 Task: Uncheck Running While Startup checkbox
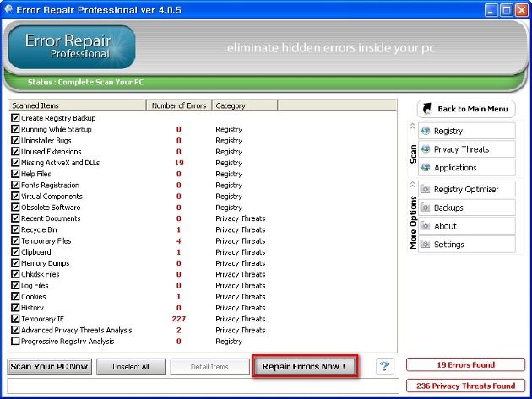(15, 129)
